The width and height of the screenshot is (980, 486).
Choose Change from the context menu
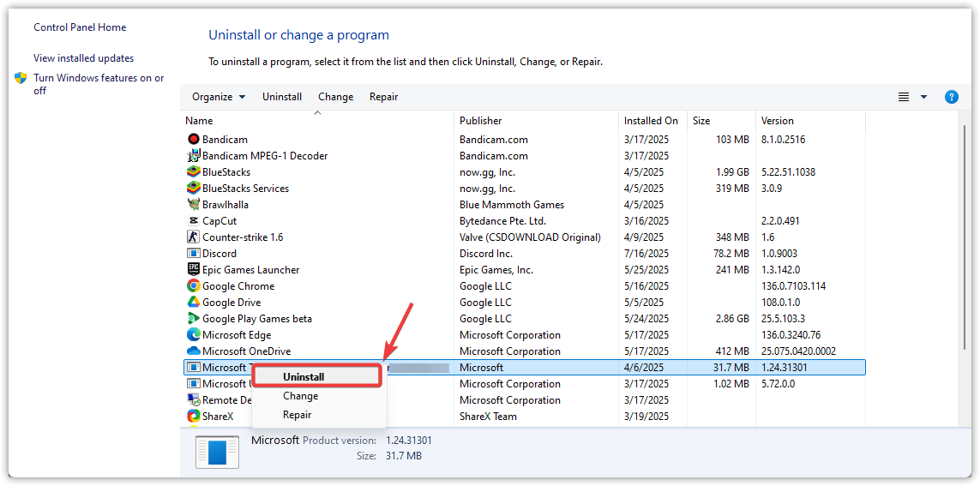coord(300,396)
